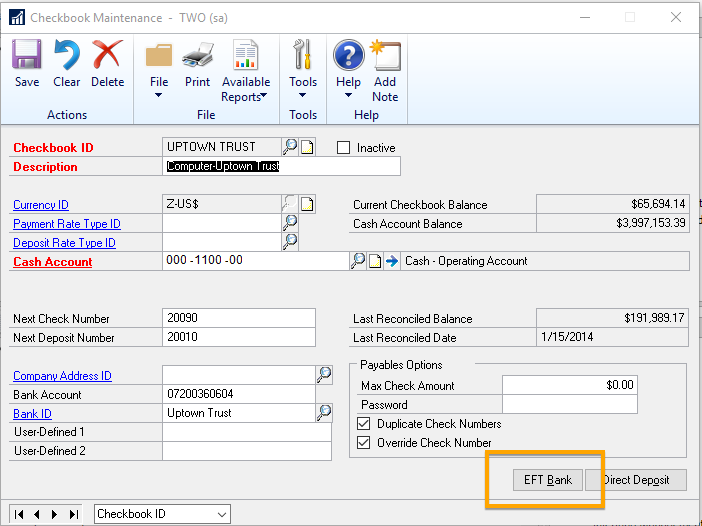Click the User-Defined 1 field
This screenshot has height=526, width=702.
click(247, 432)
